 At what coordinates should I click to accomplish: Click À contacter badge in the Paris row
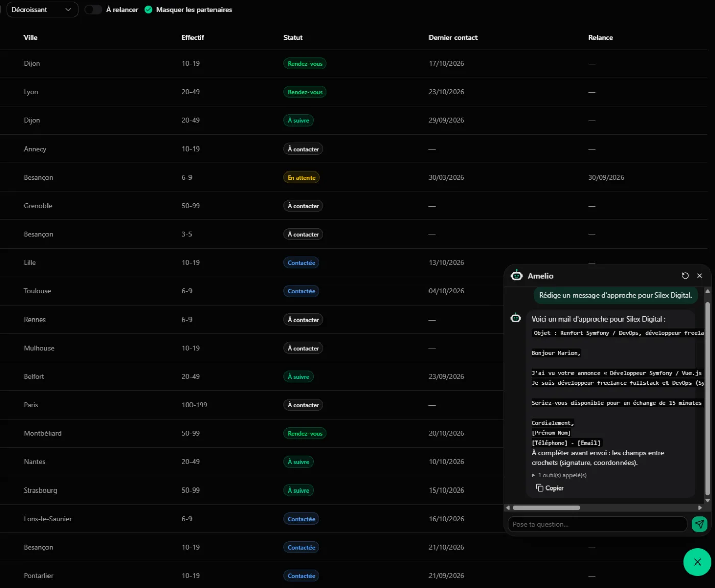tap(303, 405)
